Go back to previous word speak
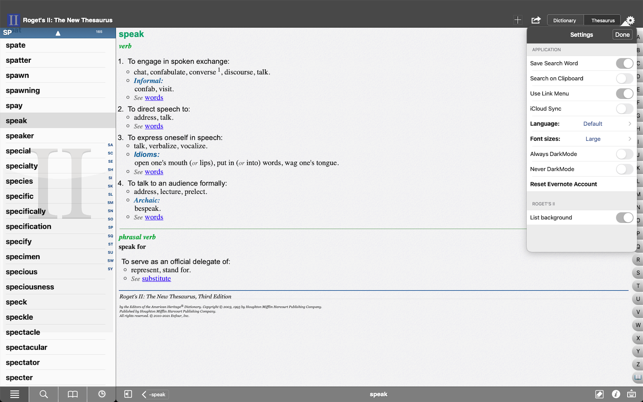The height and width of the screenshot is (402, 643). click(154, 395)
